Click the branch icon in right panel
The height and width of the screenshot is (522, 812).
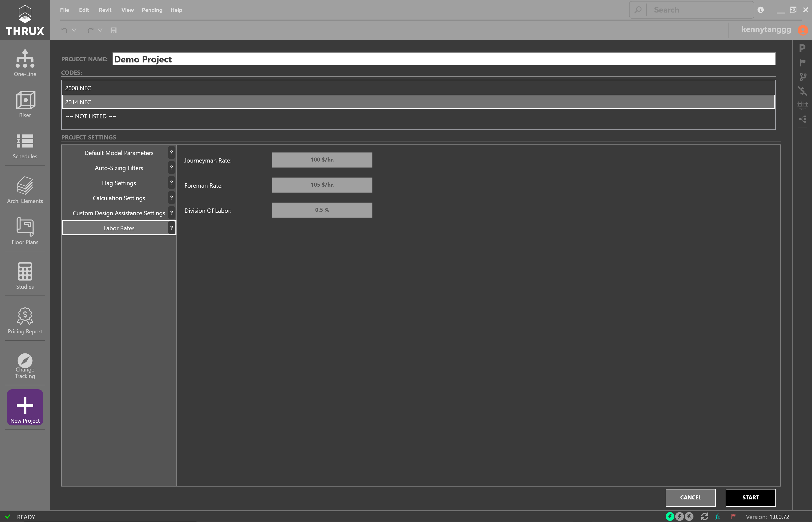tap(802, 77)
